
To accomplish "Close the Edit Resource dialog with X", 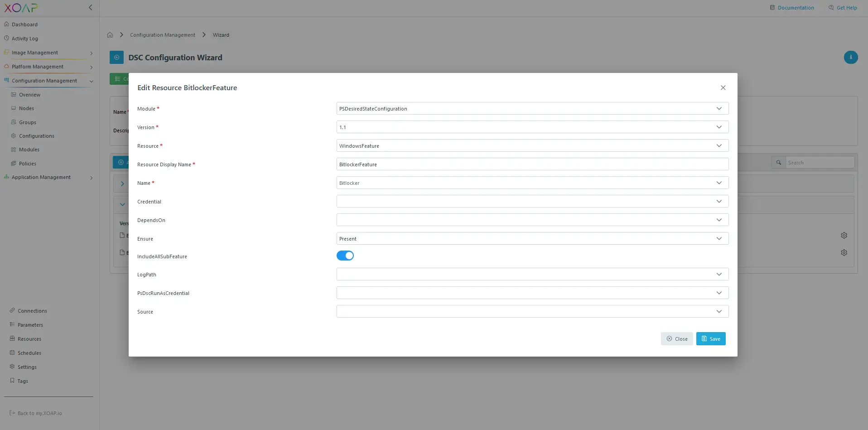I will (723, 87).
